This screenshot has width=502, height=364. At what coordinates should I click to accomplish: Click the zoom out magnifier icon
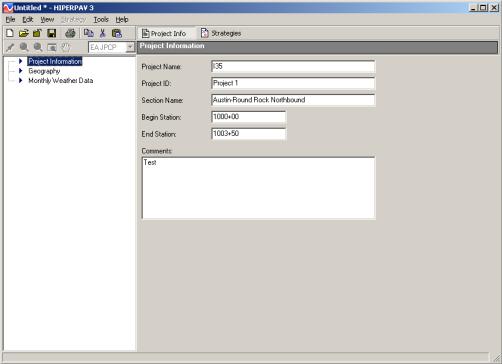pyautogui.click(x=38, y=47)
